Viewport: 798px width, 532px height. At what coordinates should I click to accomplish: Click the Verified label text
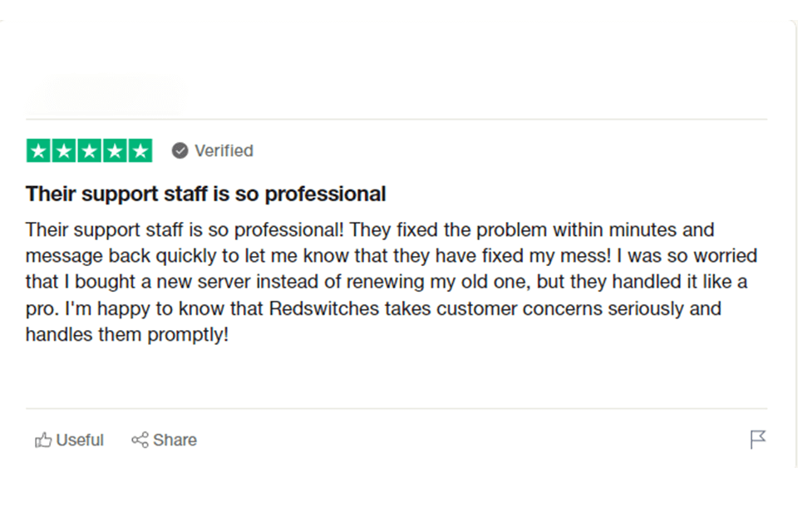point(224,150)
